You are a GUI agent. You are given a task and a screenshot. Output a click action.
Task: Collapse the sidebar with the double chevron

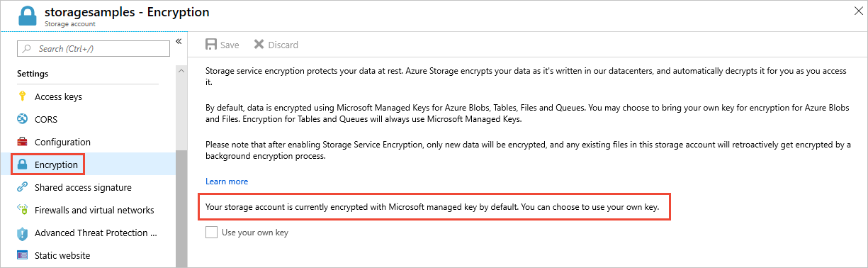pyautogui.click(x=179, y=42)
